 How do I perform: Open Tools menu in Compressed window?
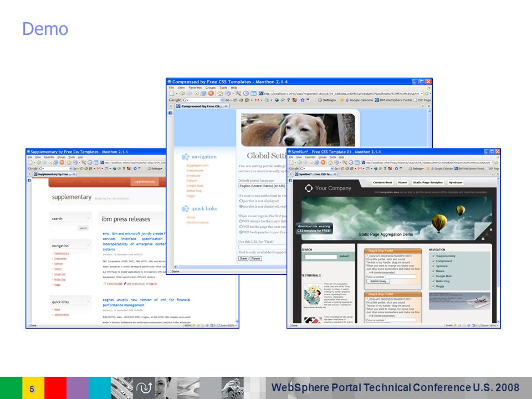[x=223, y=88]
